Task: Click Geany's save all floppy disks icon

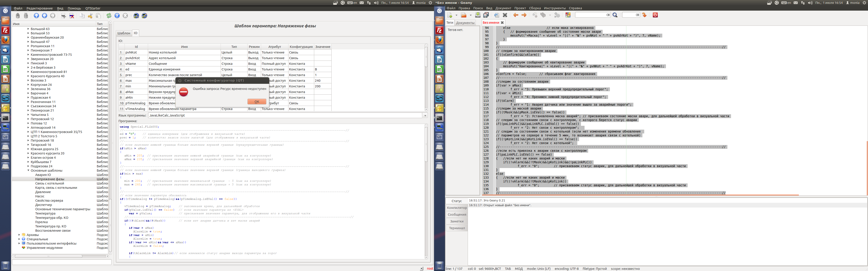Action: tap(486, 15)
